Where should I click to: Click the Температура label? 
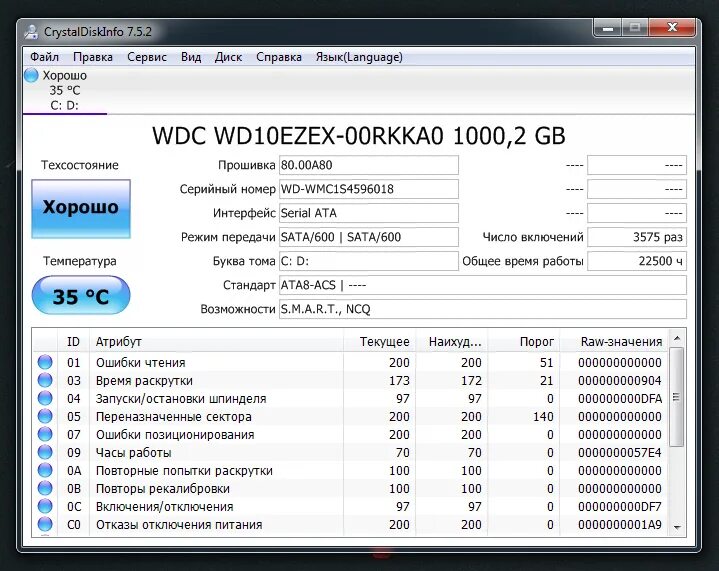pyautogui.click(x=80, y=261)
